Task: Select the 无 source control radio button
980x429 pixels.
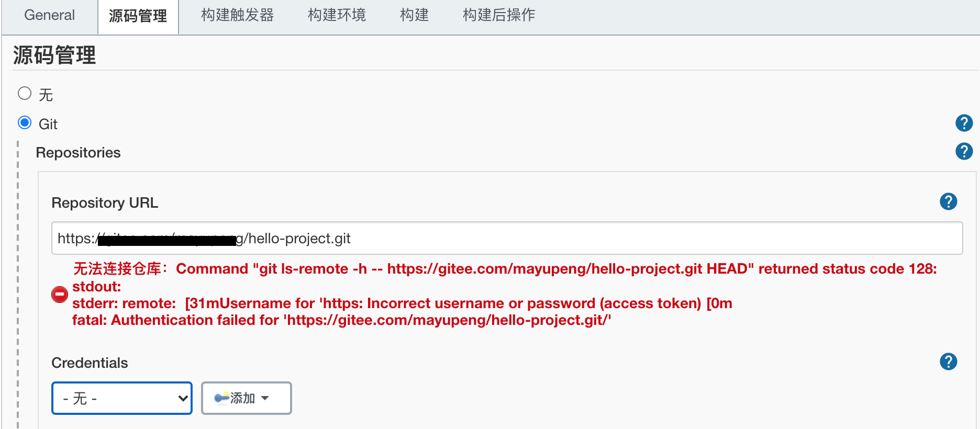Action: click(25, 94)
